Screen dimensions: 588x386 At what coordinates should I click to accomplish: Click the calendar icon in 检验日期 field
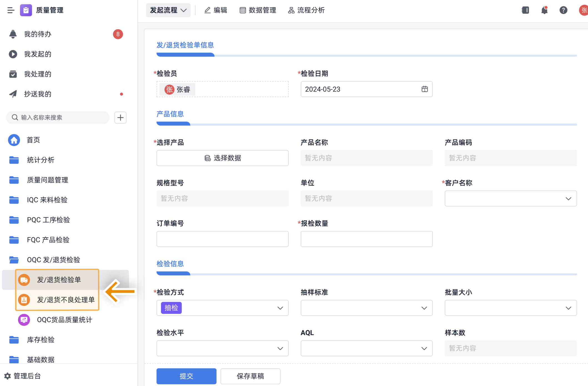pyautogui.click(x=424, y=89)
